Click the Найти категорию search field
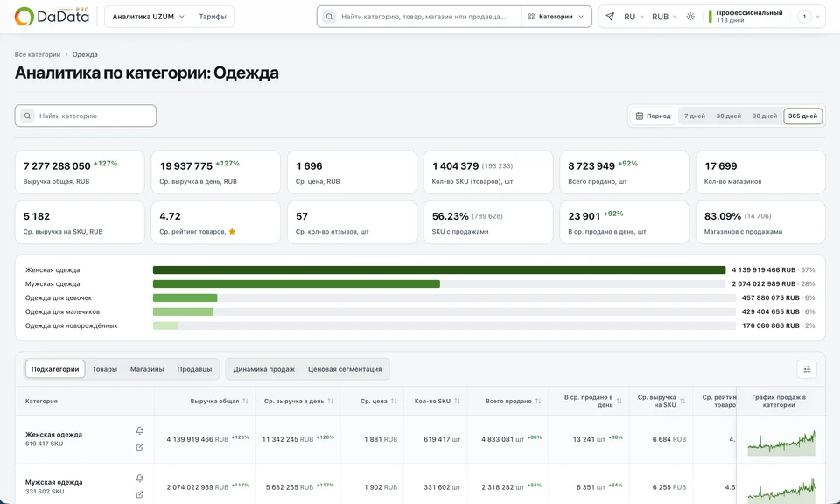 [x=86, y=115]
